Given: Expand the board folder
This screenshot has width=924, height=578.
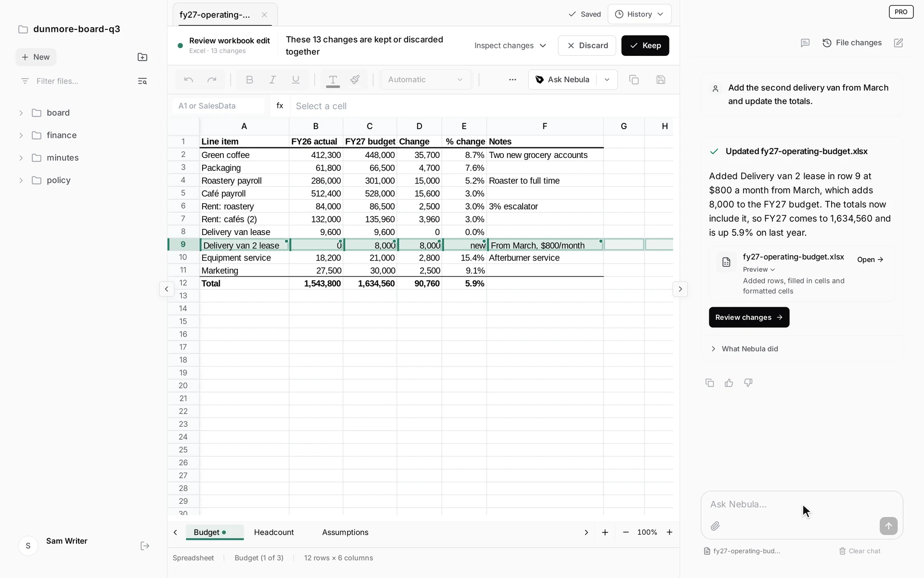Looking at the screenshot, I should (x=21, y=113).
